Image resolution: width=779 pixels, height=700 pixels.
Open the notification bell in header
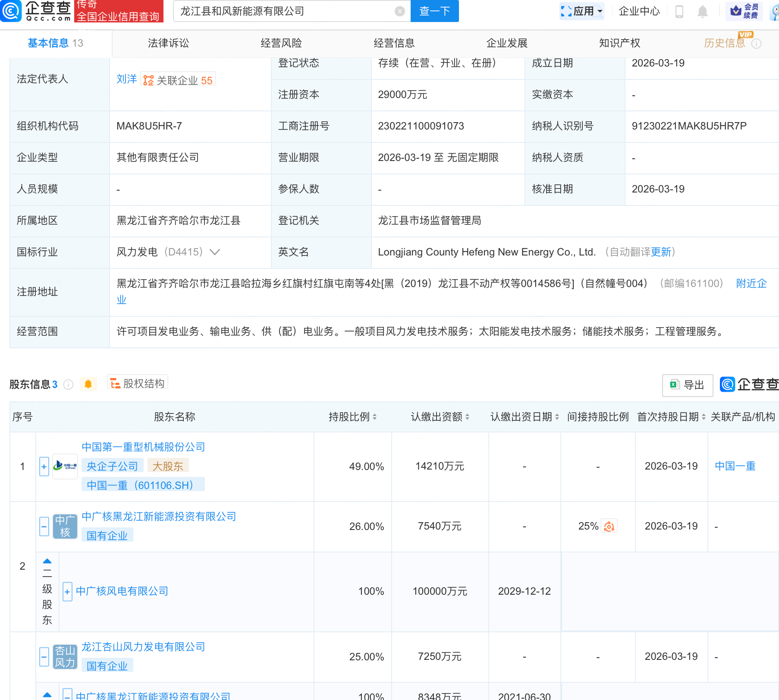(702, 12)
